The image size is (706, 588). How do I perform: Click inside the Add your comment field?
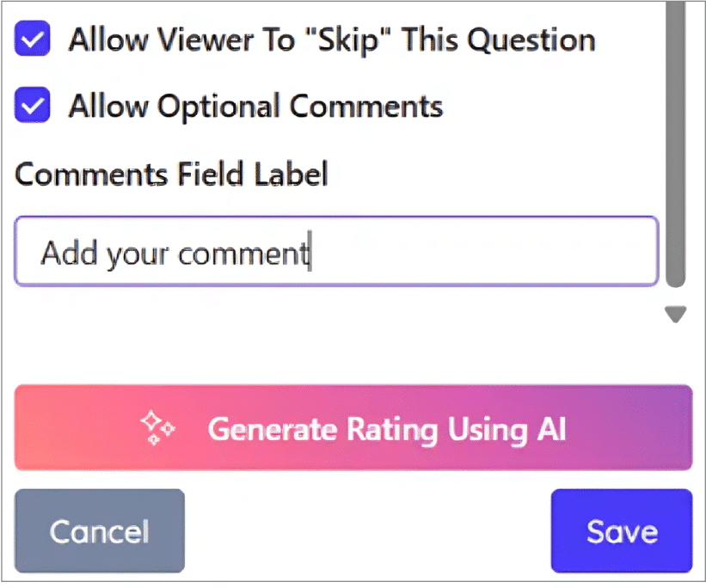coord(335,250)
